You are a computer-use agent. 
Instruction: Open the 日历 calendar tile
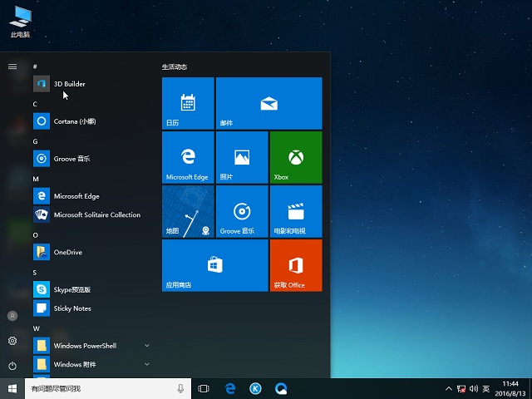coord(188,103)
